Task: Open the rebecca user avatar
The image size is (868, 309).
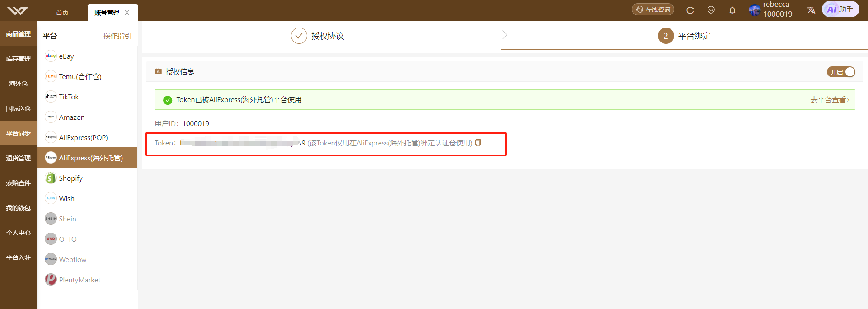Action: coord(755,10)
